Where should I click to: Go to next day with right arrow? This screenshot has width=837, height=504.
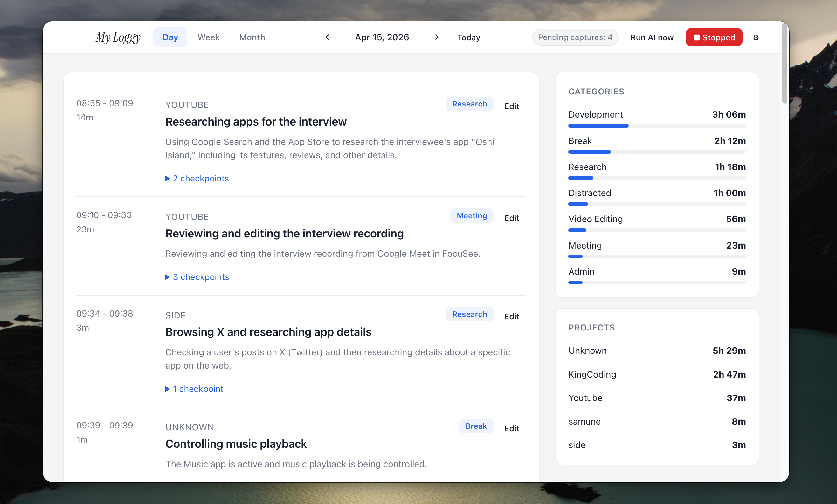[435, 37]
